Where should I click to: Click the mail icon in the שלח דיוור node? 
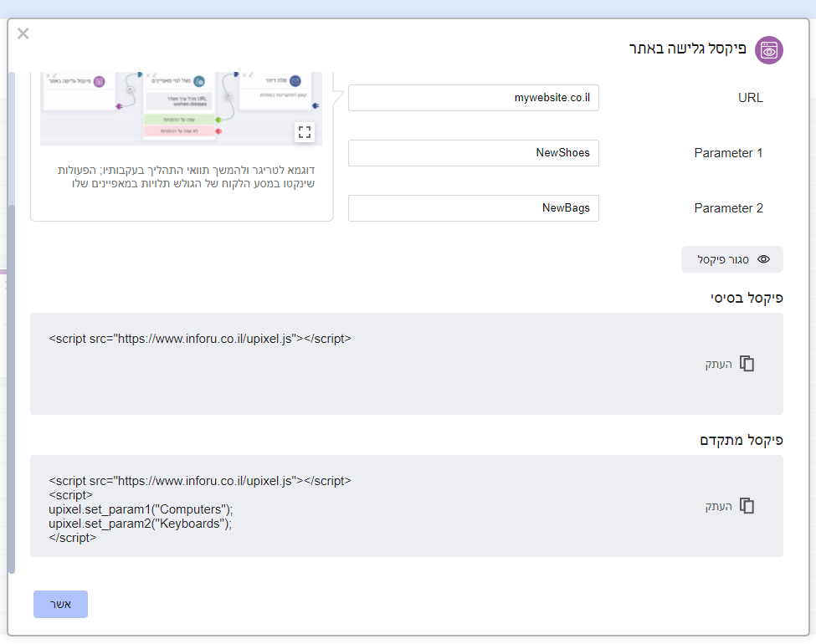point(295,81)
